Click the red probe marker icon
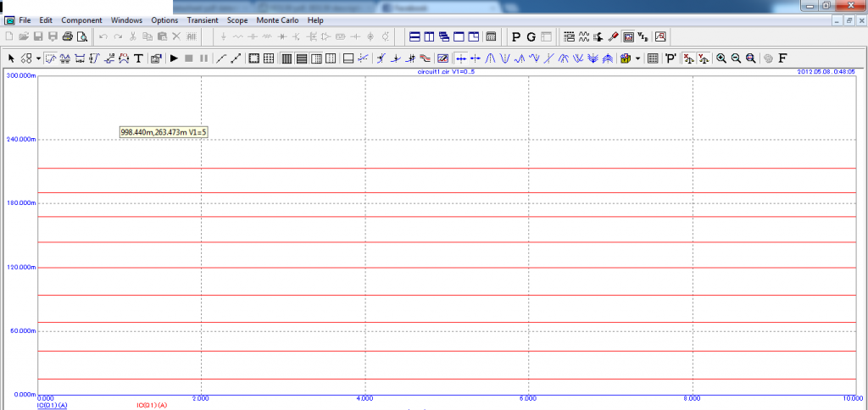This screenshot has width=868, height=410. tap(614, 37)
